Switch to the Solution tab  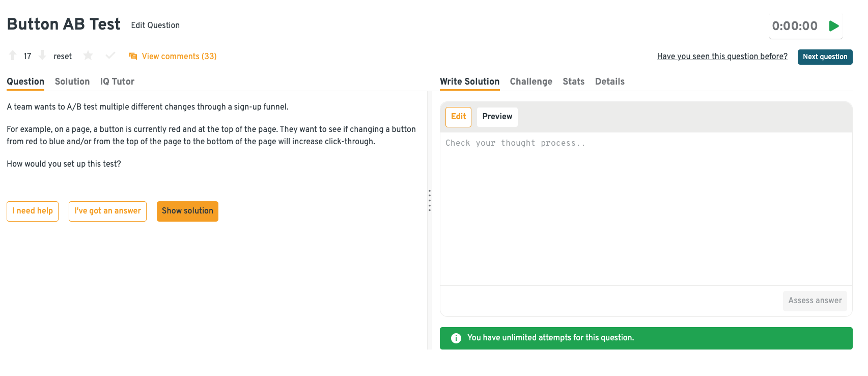pos(72,82)
